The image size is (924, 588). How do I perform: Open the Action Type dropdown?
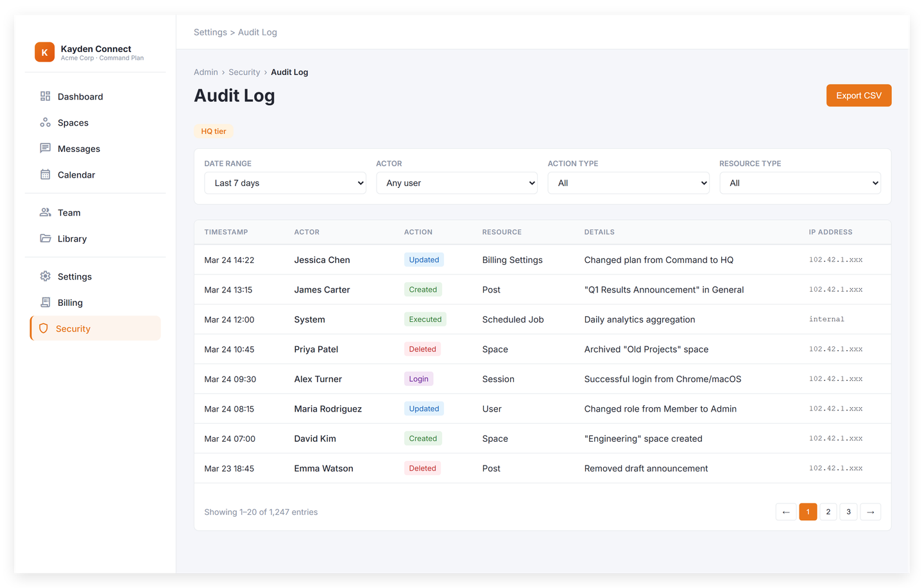coord(628,183)
